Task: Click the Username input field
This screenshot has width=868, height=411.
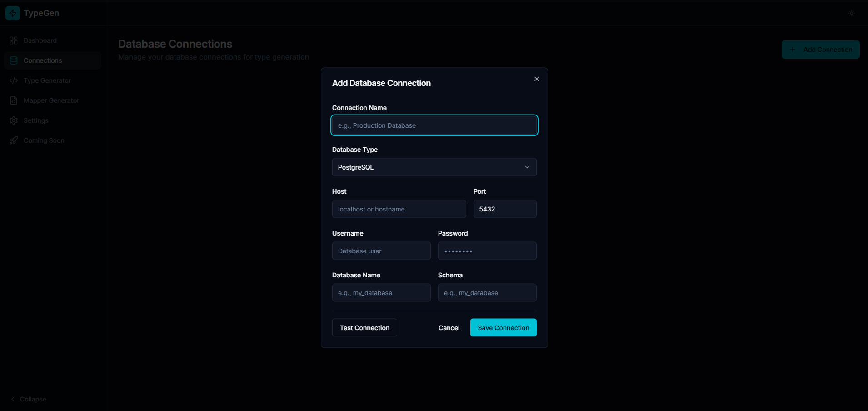Action: point(381,251)
